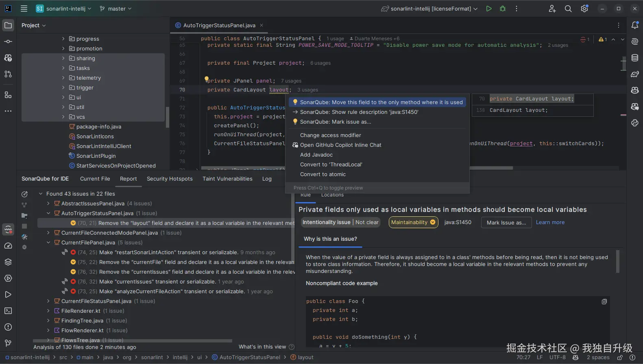Expand AbstractIssuesPanel.java issues
This screenshot has height=364, width=643.
pos(48,204)
